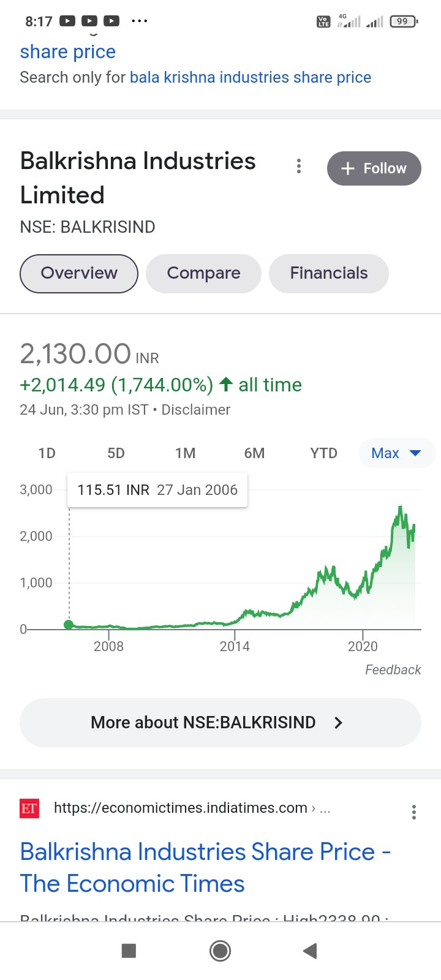Tap the plus Follow button
441x980 pixels.
click(374, 168)
